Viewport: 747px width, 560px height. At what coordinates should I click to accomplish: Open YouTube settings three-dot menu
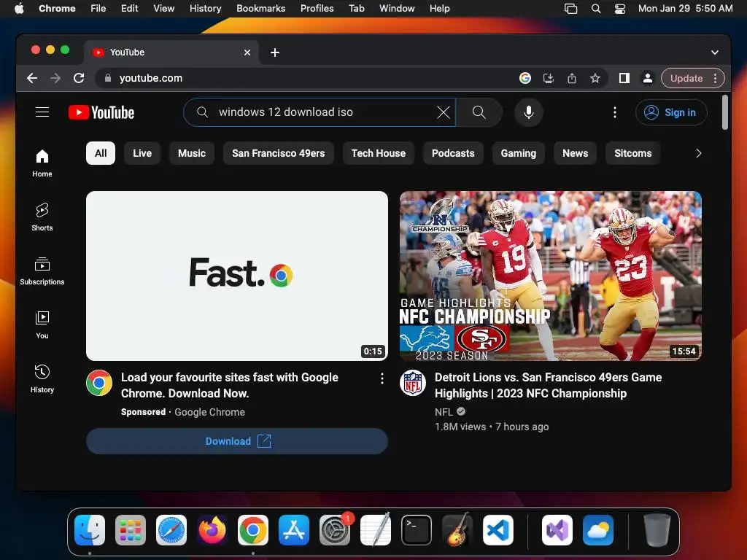click(x=614, y=112)
